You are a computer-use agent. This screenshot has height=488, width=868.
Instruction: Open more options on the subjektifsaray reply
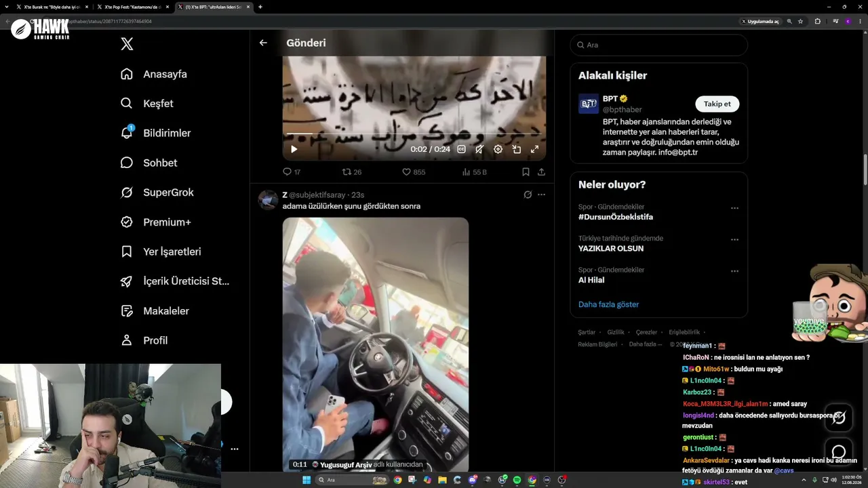[541, 195]
